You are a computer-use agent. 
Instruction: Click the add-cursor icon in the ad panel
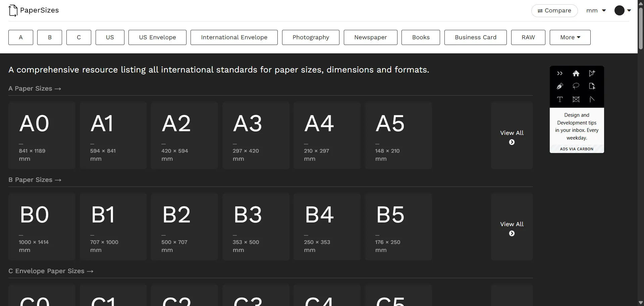592,73
